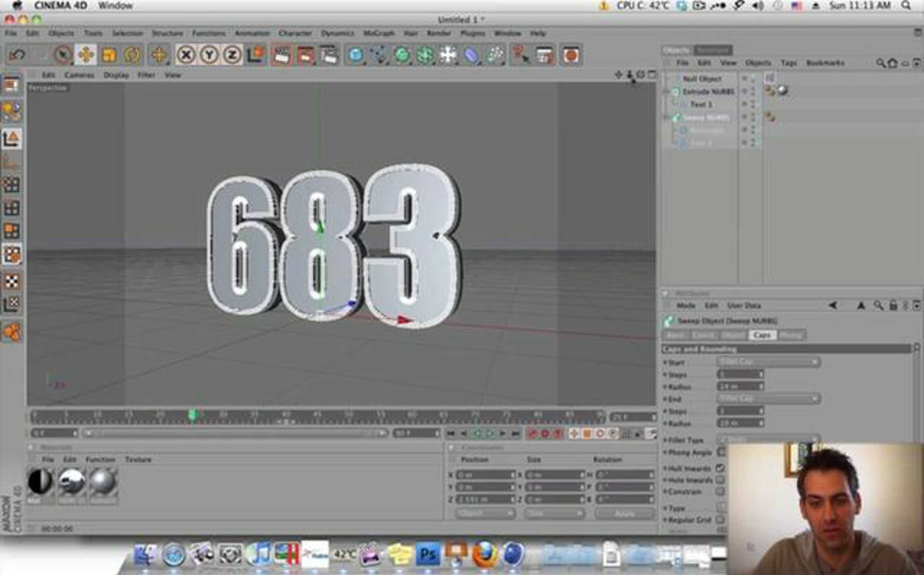Open Photoshop from the dock
924x575 pixels.
pos(428,554)
